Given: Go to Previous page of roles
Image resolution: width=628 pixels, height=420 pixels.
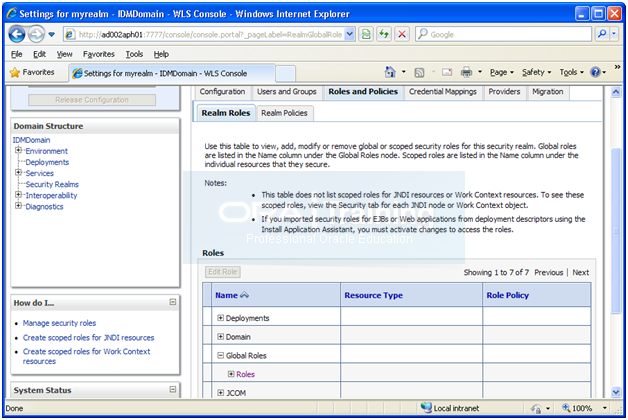Looking at the screenshot, I should pos(548,273).
